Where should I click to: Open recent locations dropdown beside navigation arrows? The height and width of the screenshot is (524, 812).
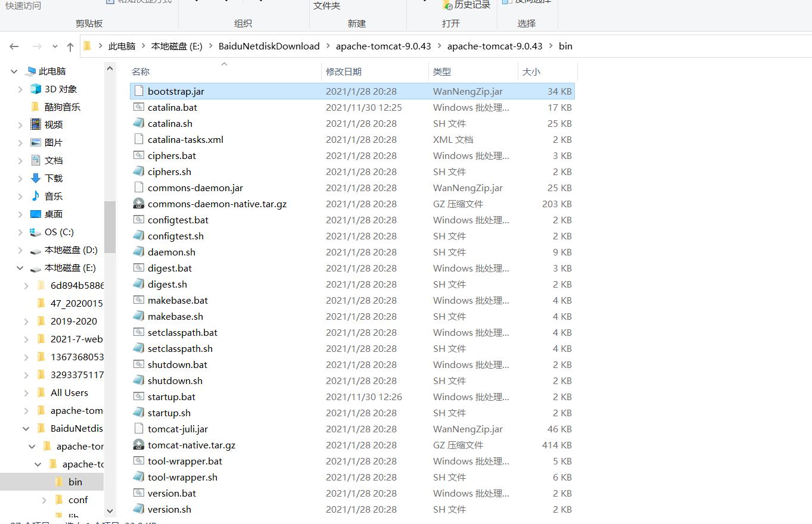coord(54,46)
